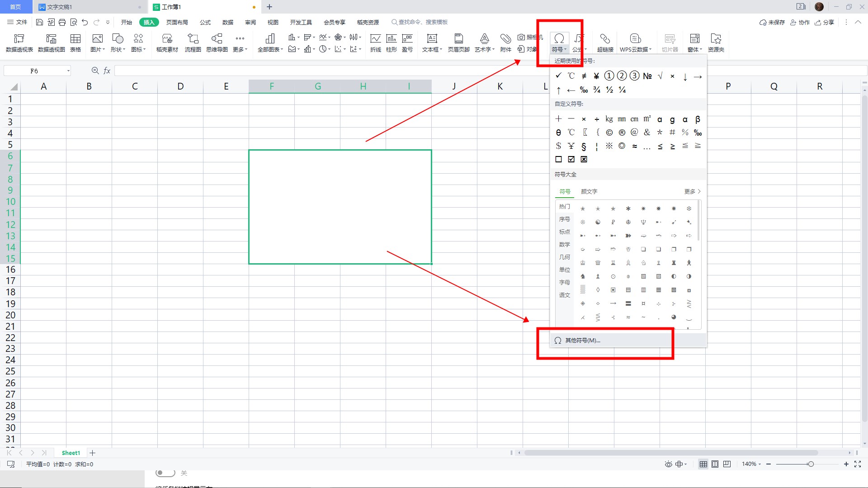868x488 pixels.
Task: Click the 超链接 hyperlink icon
Action: (x=605, y=43)
